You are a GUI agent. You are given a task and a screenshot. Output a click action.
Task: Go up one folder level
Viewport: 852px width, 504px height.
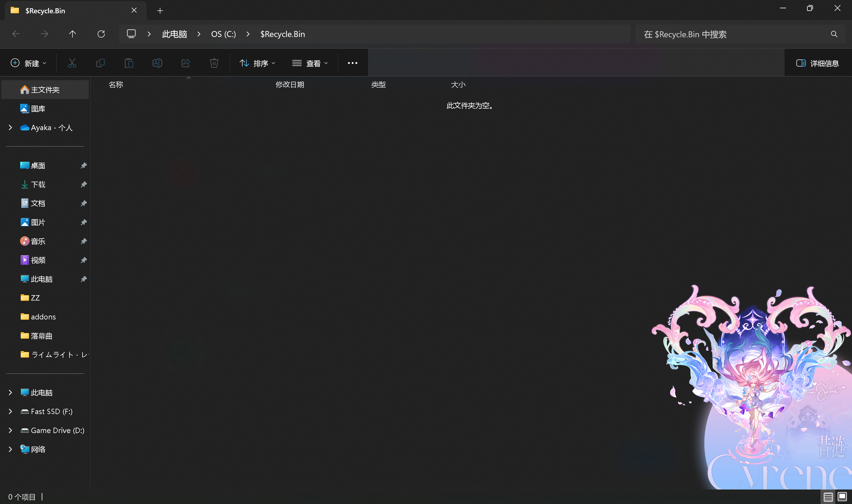click(x=72, y=34)
